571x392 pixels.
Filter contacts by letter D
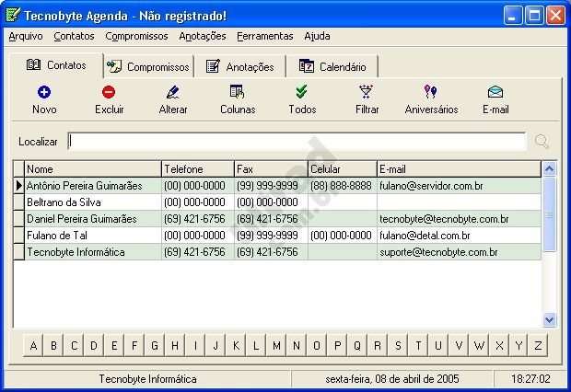[94, 345]
